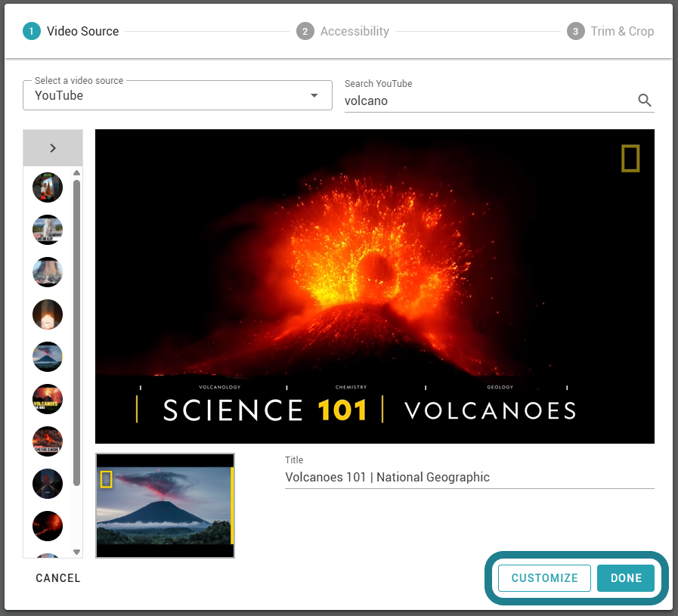Click the large Science 101 Volcanoes video preview
678x616 pixels.
coord(374,286)
